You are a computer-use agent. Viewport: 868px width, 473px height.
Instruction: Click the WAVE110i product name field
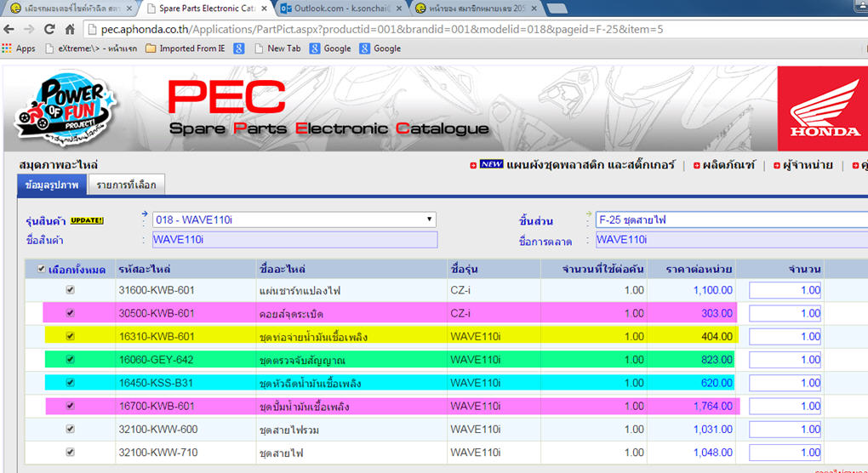tap(295, 240)
